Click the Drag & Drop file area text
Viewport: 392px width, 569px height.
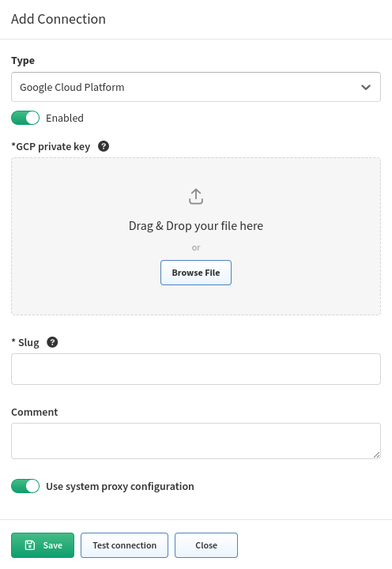[196, 226]
